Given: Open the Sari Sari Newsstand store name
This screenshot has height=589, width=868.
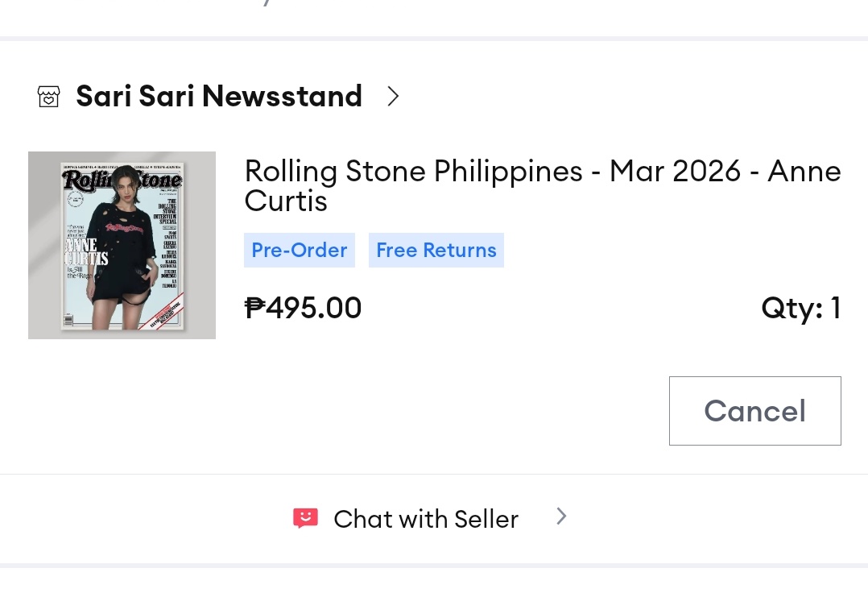Looking at the screenshot, I should point(219,97).
